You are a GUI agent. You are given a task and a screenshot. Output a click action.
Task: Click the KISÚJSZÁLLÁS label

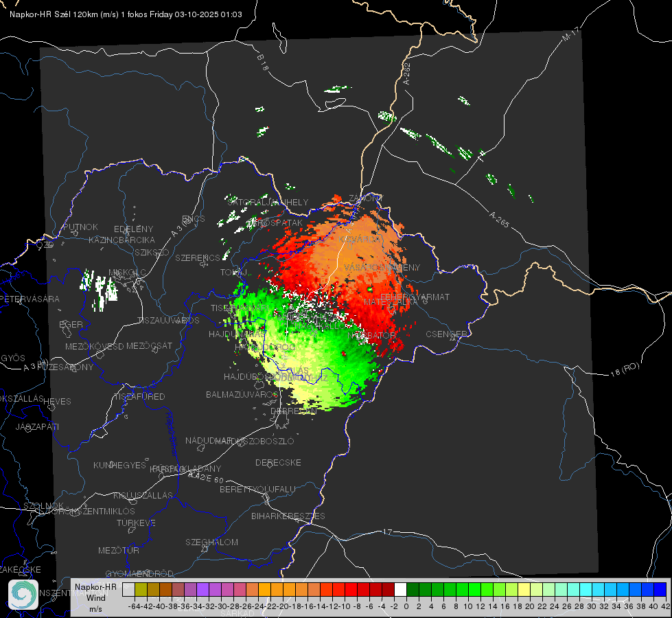coord(143,495)
